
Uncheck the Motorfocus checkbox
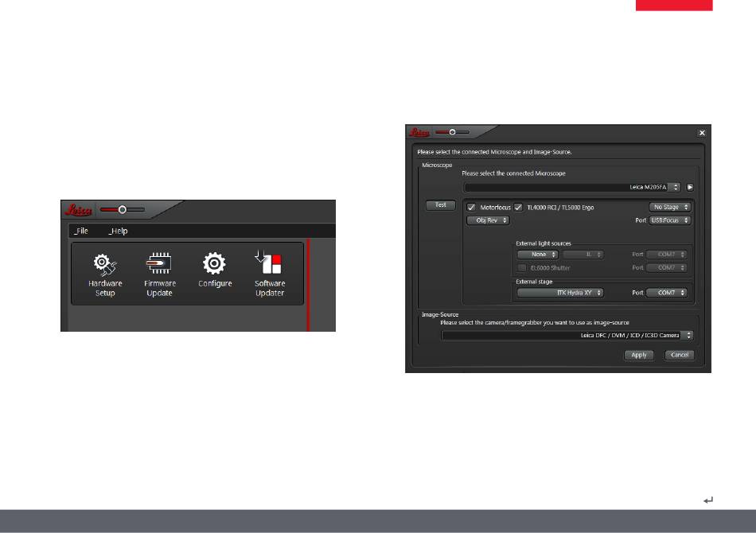click(x=472, y=208)
